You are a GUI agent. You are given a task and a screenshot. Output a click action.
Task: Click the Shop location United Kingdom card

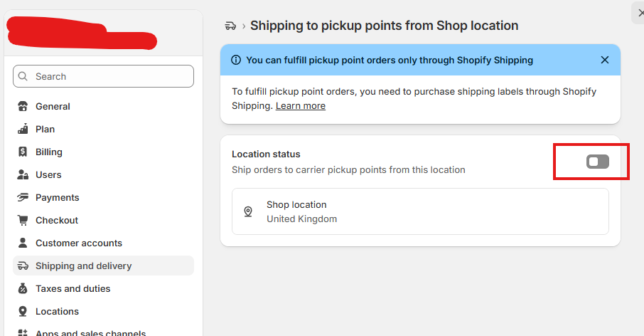coord(420,211)
